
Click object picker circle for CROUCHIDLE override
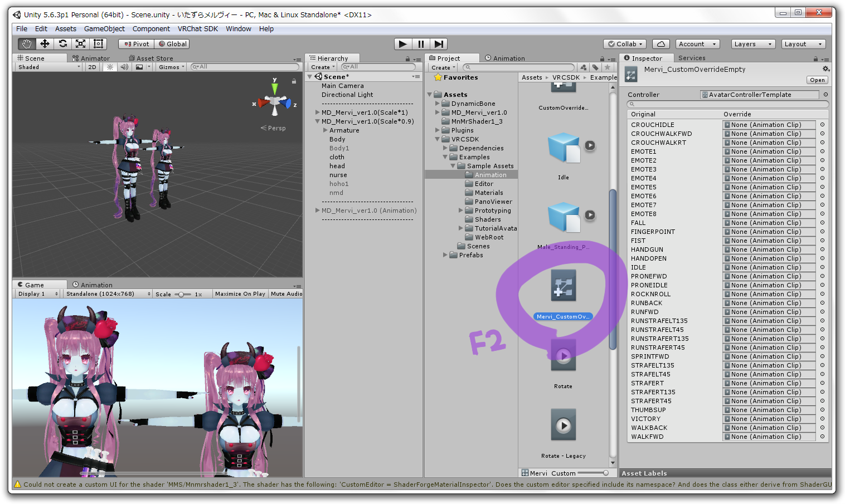(x=822, y=125)
